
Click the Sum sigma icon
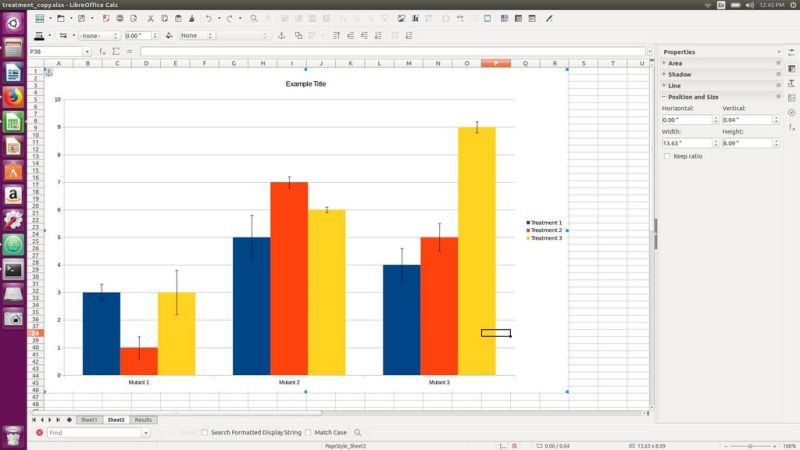[116, 52]
